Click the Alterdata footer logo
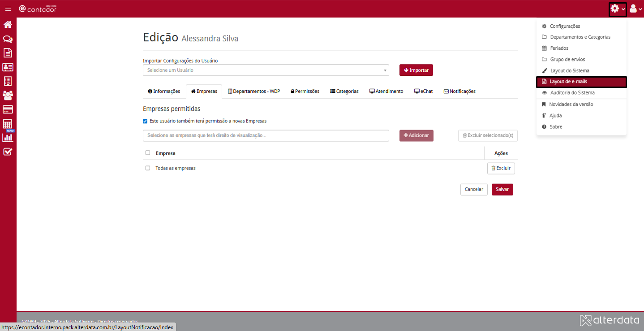644x331 pixels. click(610, 320)
